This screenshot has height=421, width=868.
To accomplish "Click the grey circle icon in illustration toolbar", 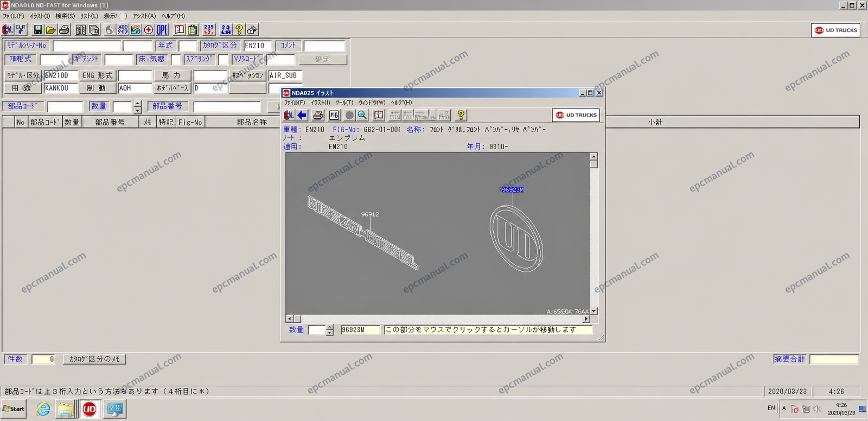I will pyautogui.click(x=349, y=115).
